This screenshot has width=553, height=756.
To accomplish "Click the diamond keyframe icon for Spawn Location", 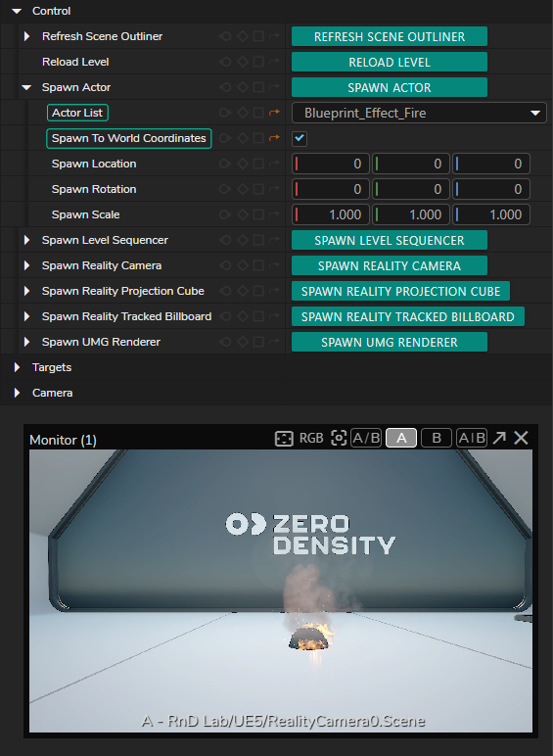I will pos(243,164).
